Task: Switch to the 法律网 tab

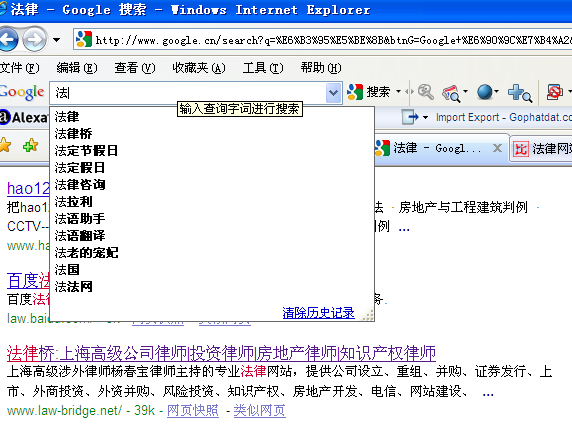Action: [541, 149]
